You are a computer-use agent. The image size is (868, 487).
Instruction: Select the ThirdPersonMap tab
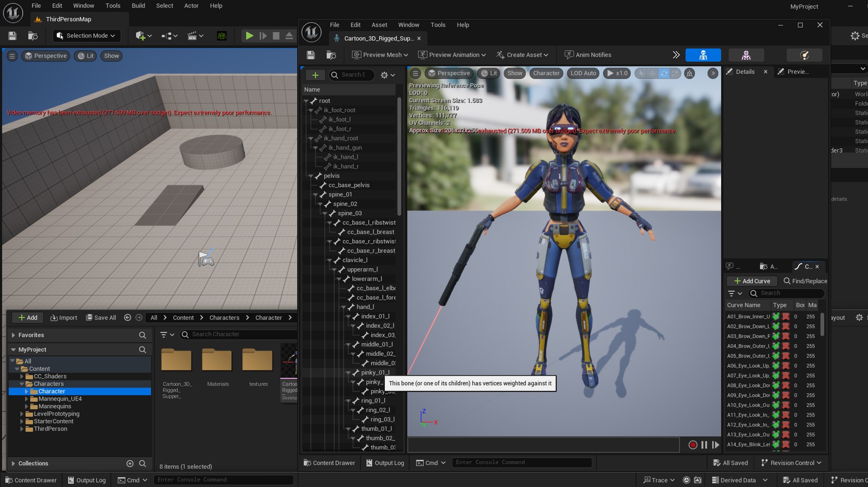(68, 19)
